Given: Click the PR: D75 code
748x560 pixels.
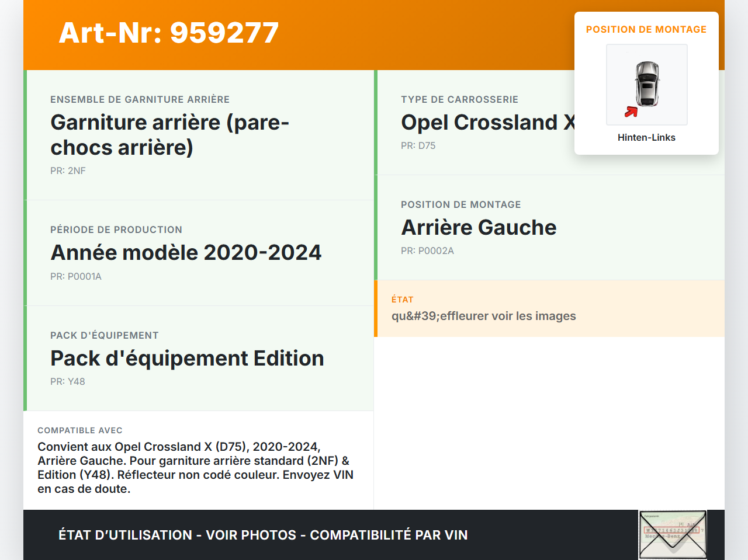Looking at the screenshot, I should (418, 145).
